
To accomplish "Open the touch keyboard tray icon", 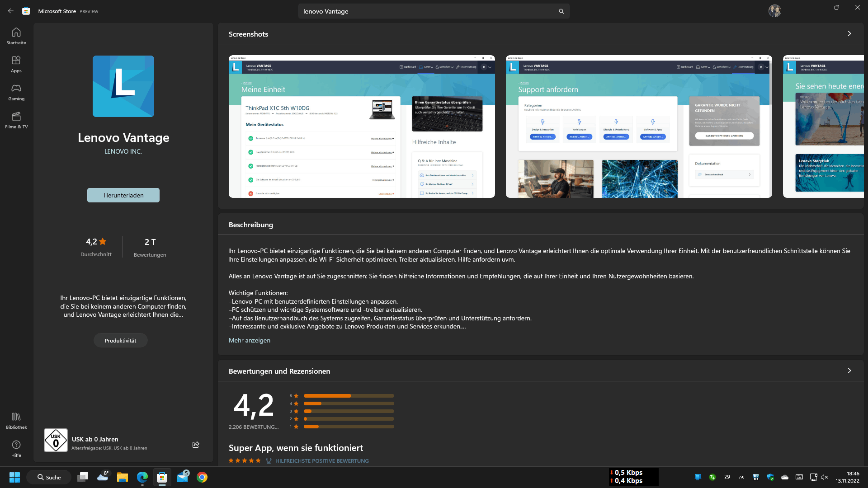I will (x=799, y=477).
